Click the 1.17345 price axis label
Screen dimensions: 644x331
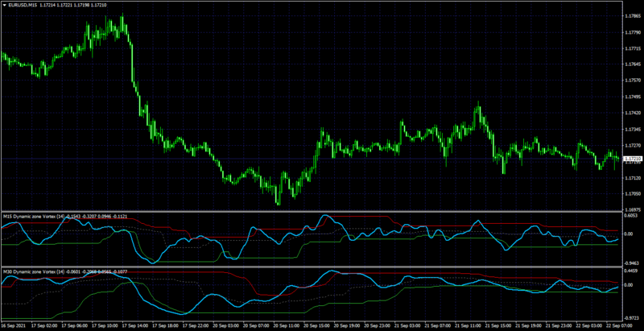[632, 130]
